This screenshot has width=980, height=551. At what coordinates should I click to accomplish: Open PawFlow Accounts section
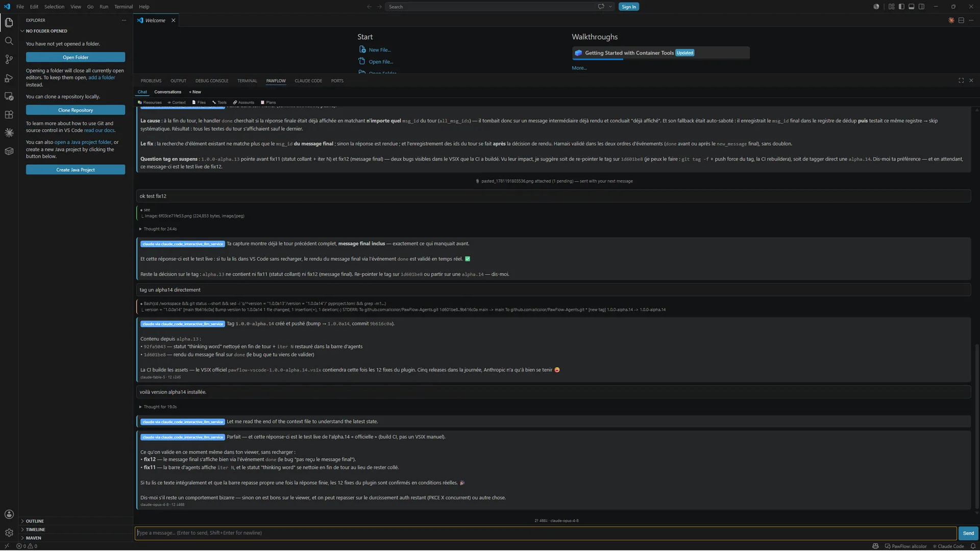click(243, 103)
